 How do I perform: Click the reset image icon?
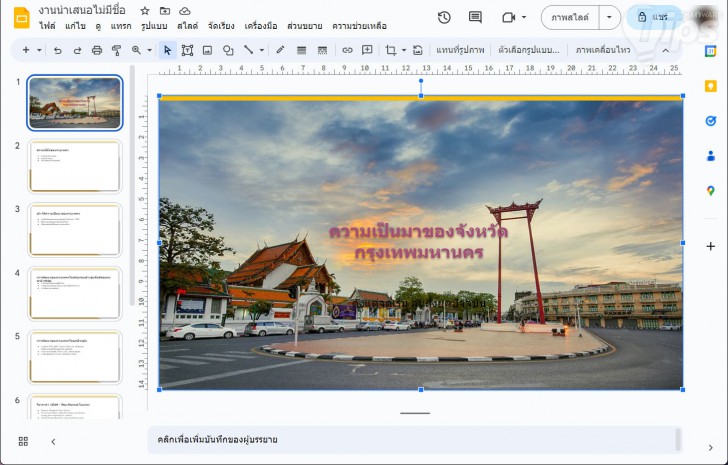(417, 50)
